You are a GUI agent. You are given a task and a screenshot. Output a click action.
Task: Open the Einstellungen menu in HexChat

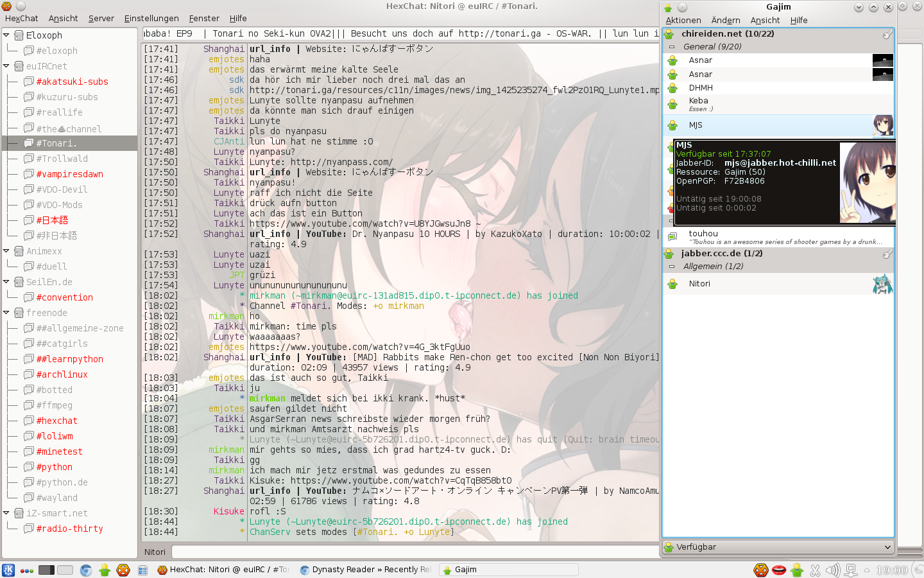click(x=151, y=19)
